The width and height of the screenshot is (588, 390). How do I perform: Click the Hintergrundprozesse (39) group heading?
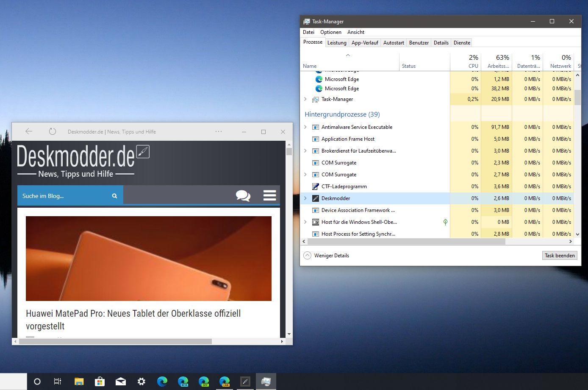tap(342, 114)
